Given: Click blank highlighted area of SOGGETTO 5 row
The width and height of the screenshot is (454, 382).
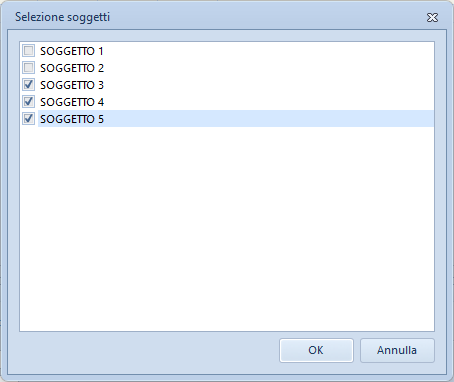Looking at the screenshot, I should click(x=268, y=119).
